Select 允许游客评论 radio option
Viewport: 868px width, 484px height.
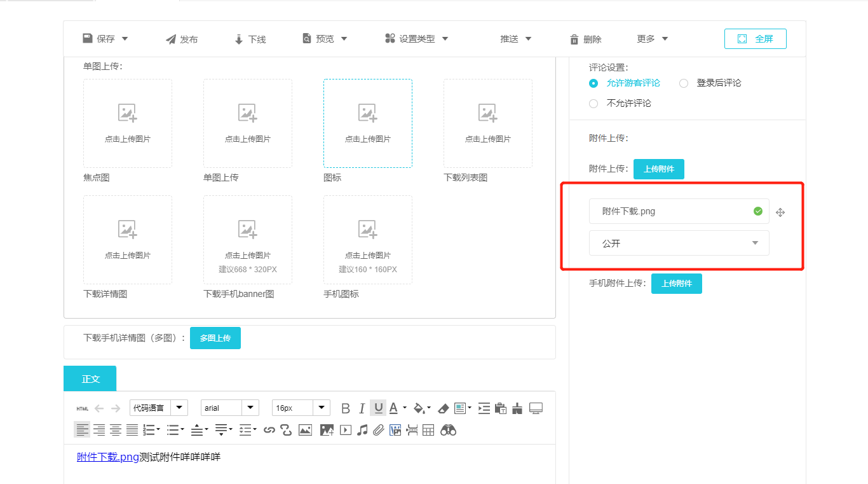coord(593,83)
